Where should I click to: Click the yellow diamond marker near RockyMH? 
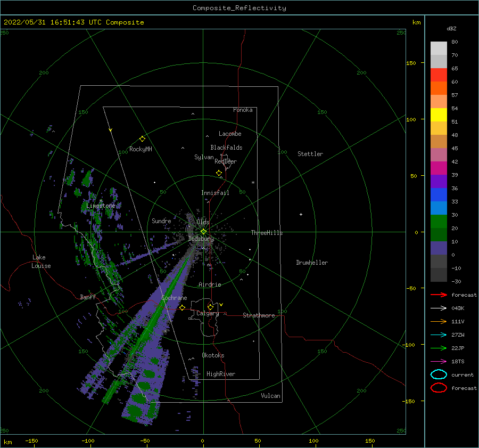[x=142, y=139]
